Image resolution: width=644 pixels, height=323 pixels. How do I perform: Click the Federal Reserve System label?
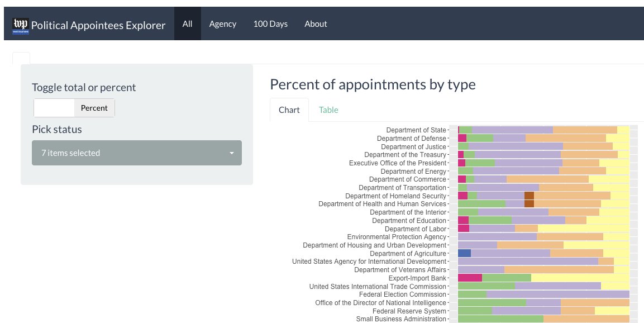click(x=409, y=311)
